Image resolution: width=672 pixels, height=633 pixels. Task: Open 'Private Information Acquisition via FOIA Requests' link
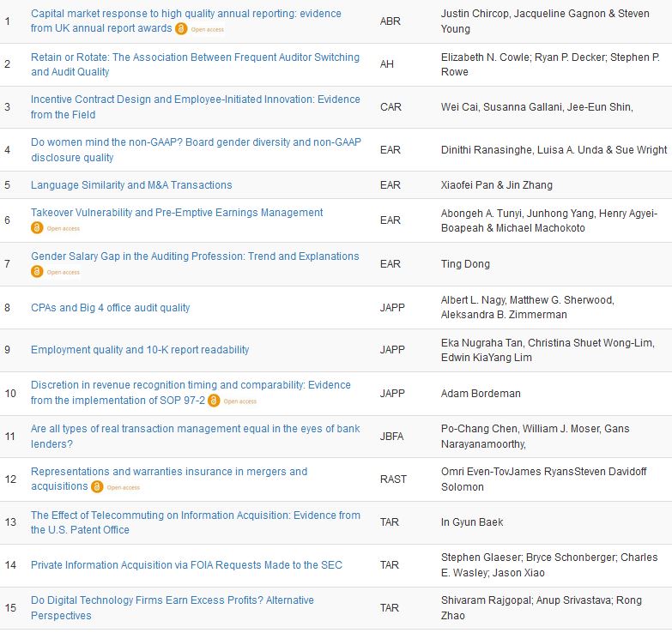(x=186, y=565)
